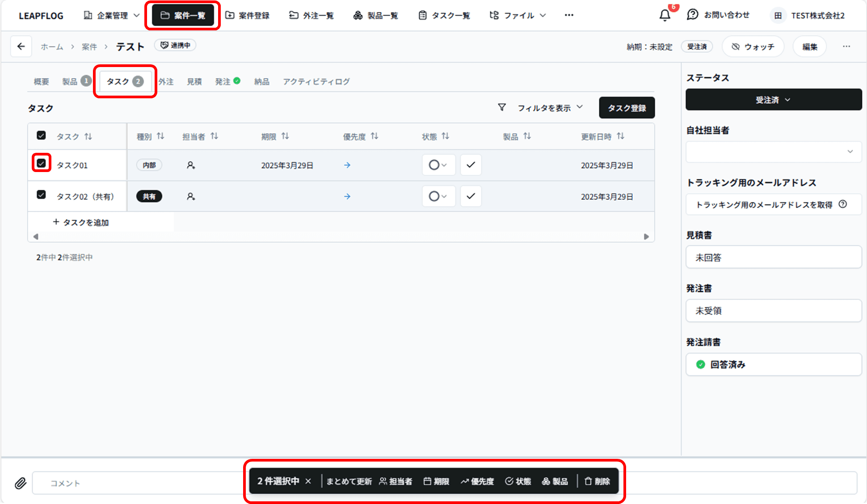Click the back arrow button
Screen dimensions: 867x504
point(21,46)
